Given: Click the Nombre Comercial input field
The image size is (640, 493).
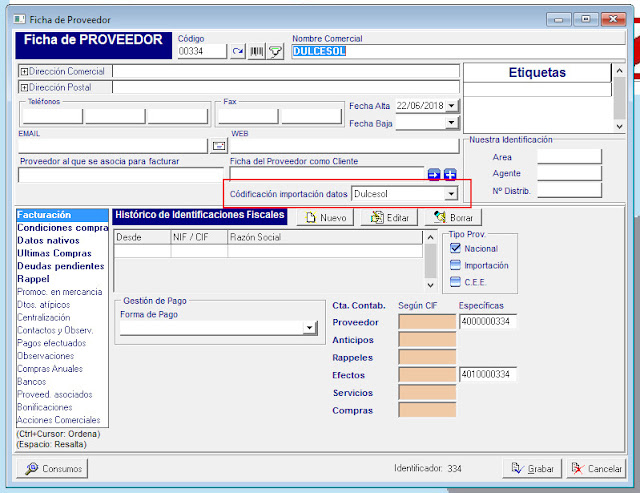Looking at the screenshot, I should (x=460, y=51).
